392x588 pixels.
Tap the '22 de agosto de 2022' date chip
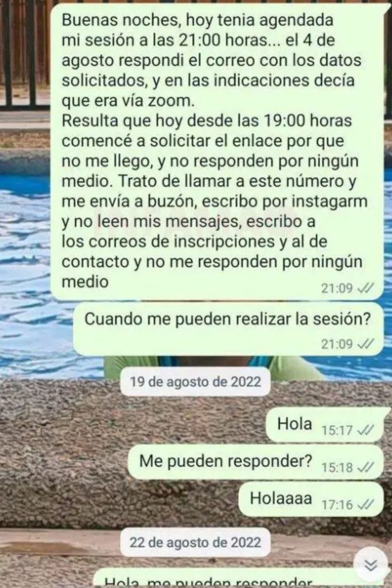[195, 542]
